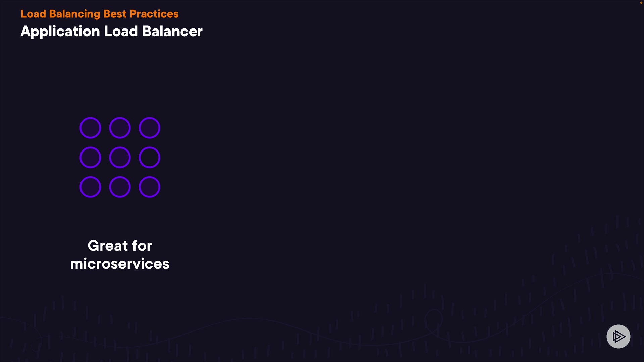Click the word "Application" in the white title
Viewport: 644px width, 362px height.
(60, 32)
